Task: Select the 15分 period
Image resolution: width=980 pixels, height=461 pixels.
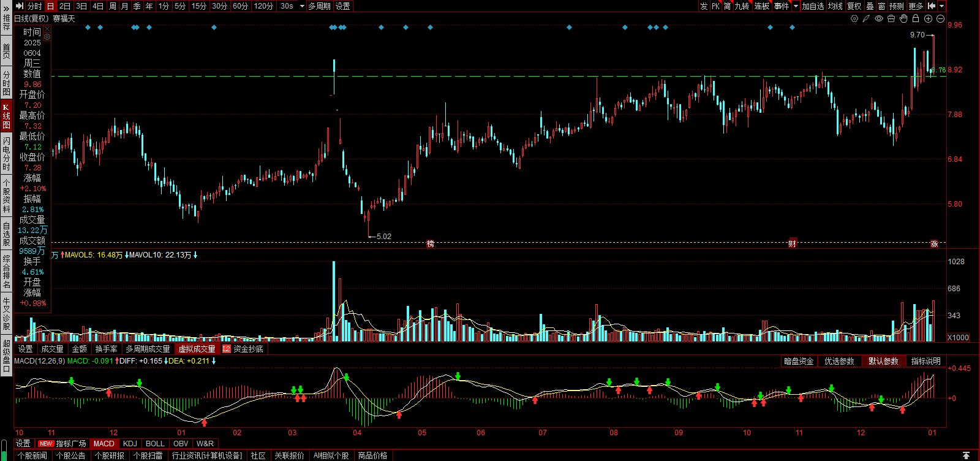Action: coord(199,6)
